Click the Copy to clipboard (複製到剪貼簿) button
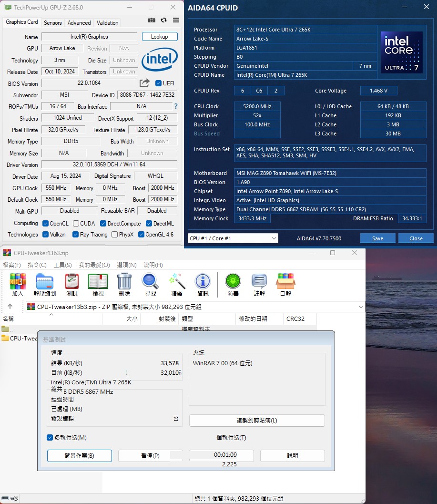The height and width of the screenshot is (504, 437). [257, 421]
